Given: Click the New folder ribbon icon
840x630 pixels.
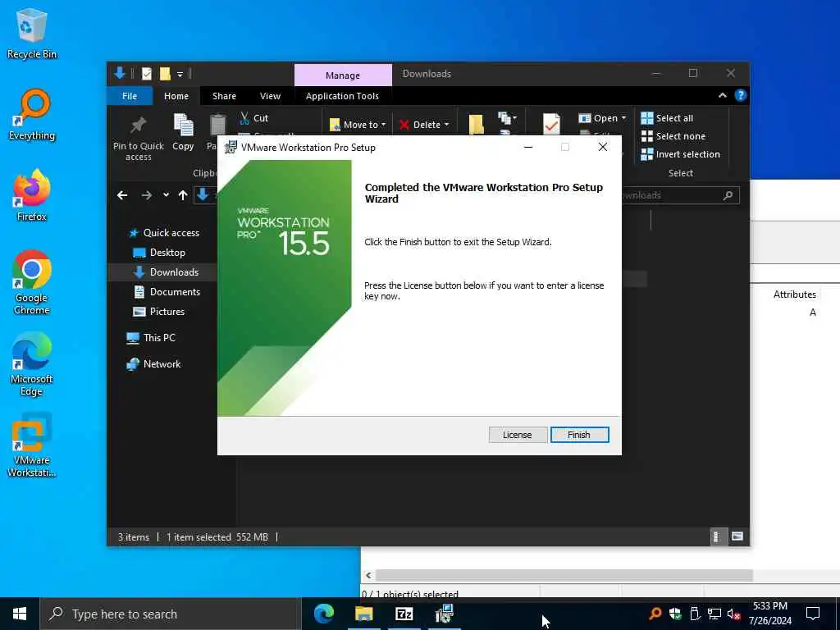Looking at the screenshot, I should 477,124.
